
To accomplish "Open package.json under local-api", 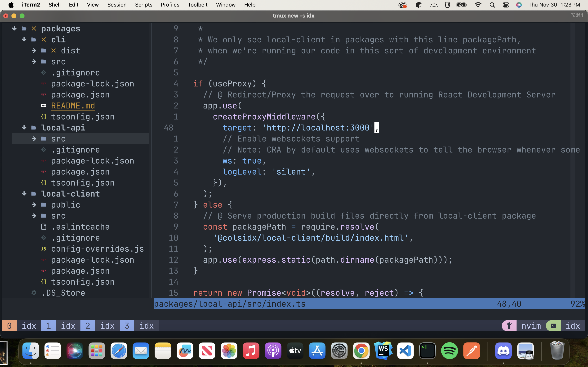I will 80,172.
